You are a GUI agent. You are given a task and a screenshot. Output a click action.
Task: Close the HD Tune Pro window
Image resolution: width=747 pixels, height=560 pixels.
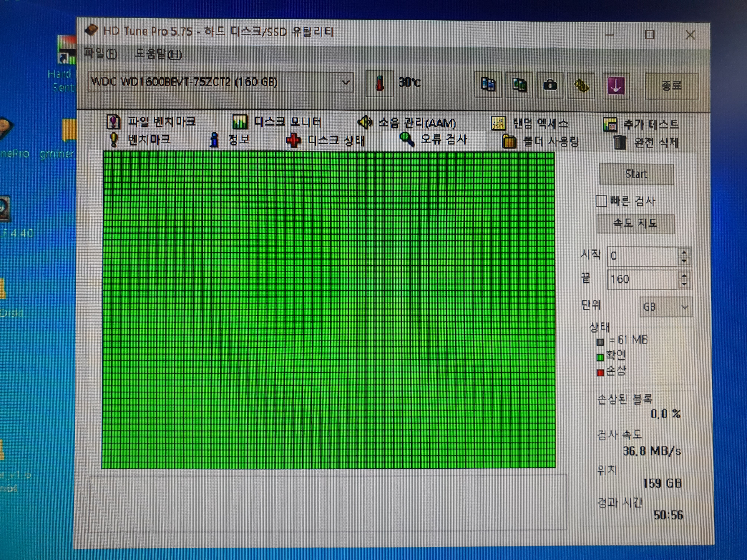click(690, 35)
